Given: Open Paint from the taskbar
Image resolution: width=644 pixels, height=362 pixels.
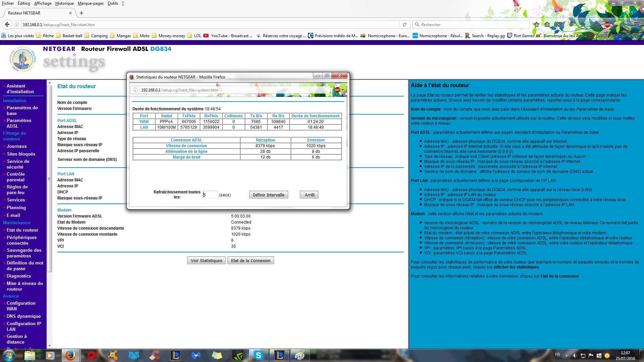Looking at the screenshot, I should 300,355.
